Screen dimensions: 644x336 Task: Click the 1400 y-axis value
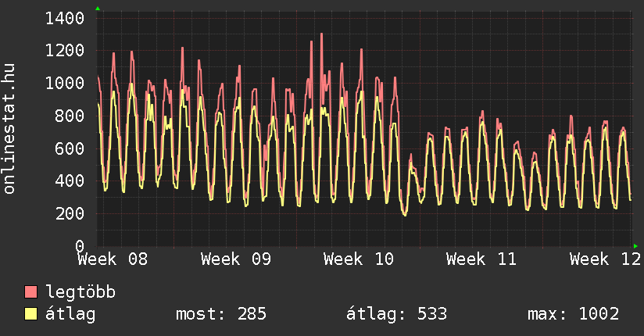(65, 18)
